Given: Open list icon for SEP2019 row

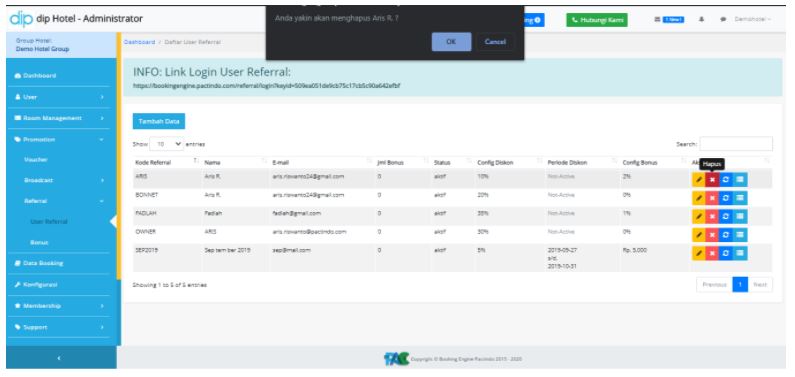Looking at the screenshot, I should click(x=740, y=253).
